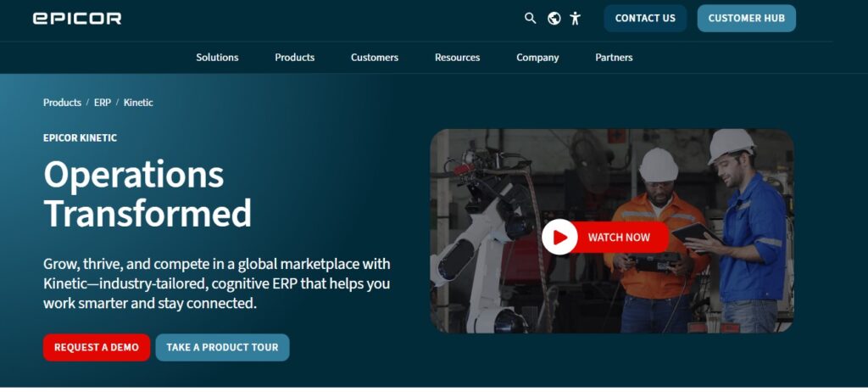Expand the Company navigation menu
This screenshot has height=392, width=868.
pyautogui.click(x=537, y=58)
